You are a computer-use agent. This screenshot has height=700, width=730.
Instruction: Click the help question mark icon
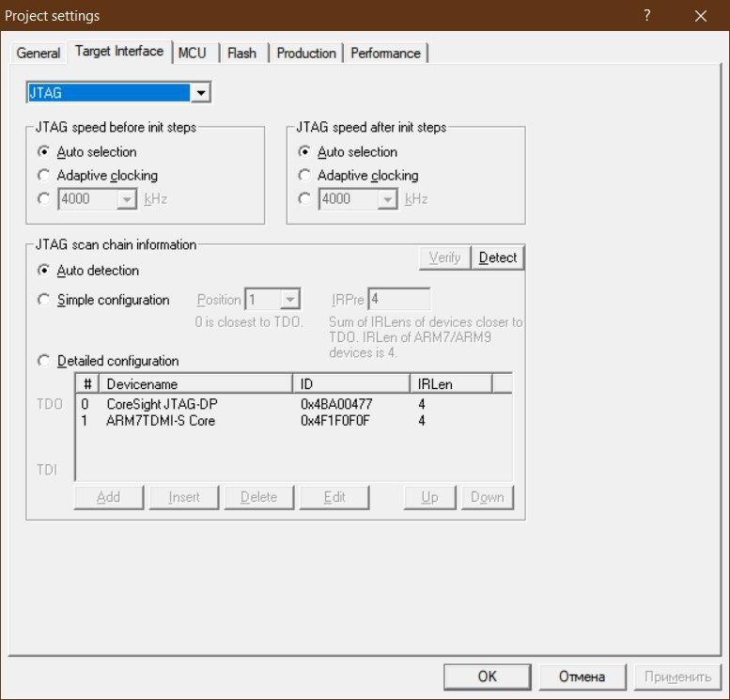pos(647,16)
